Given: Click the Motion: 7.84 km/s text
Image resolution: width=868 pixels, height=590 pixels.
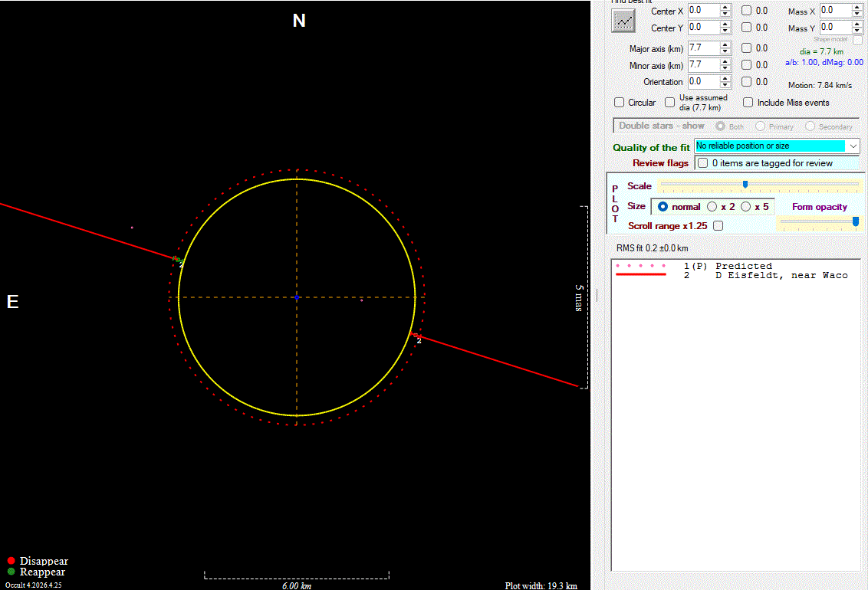Looking at the screenshot, I should [820, 85].
